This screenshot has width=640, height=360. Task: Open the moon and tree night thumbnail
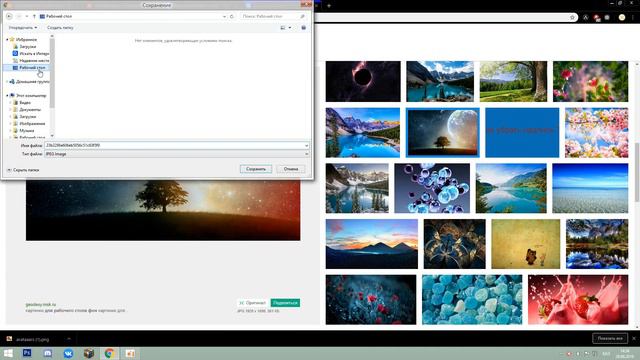(x=442, y=133)
